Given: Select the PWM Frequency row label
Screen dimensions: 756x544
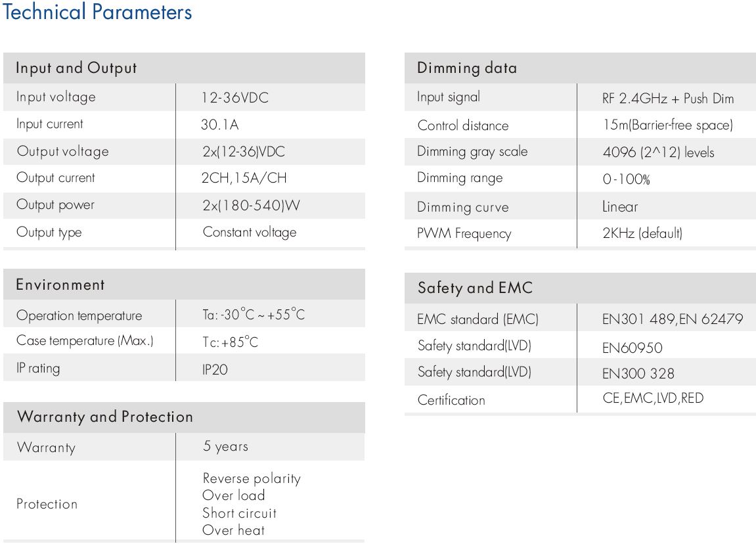Looking at the screenshot, I should [464, 233].
